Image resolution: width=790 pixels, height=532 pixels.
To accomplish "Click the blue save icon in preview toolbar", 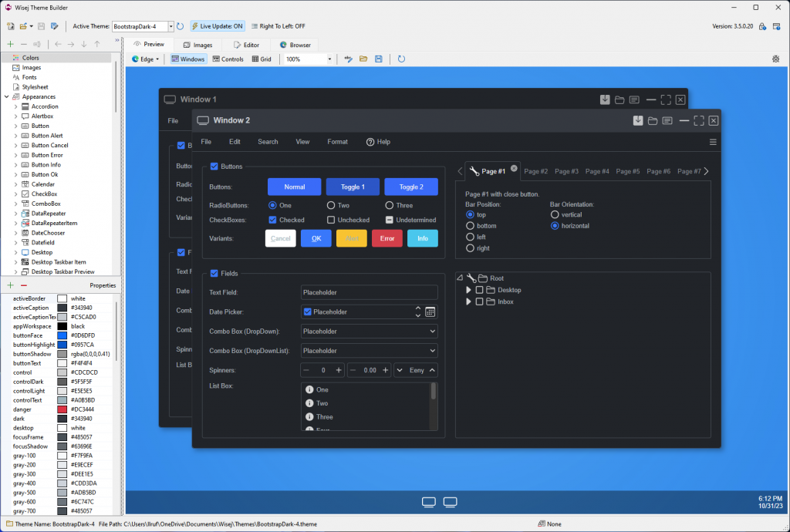I will (378, 59).
